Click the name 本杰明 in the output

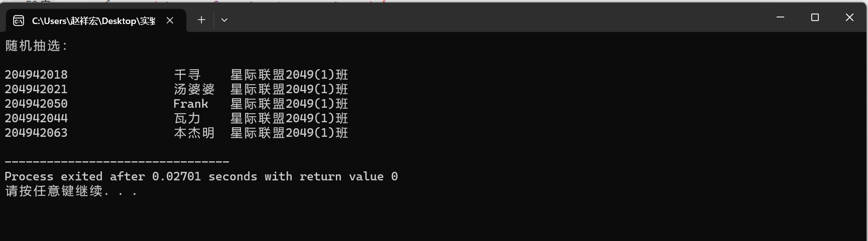tap(194, 133)
